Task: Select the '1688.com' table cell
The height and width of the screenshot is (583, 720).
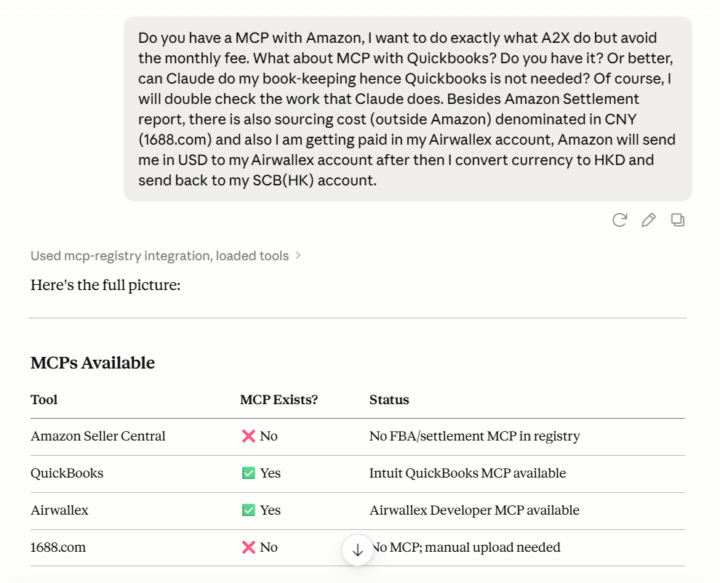Action: [58, 547]
